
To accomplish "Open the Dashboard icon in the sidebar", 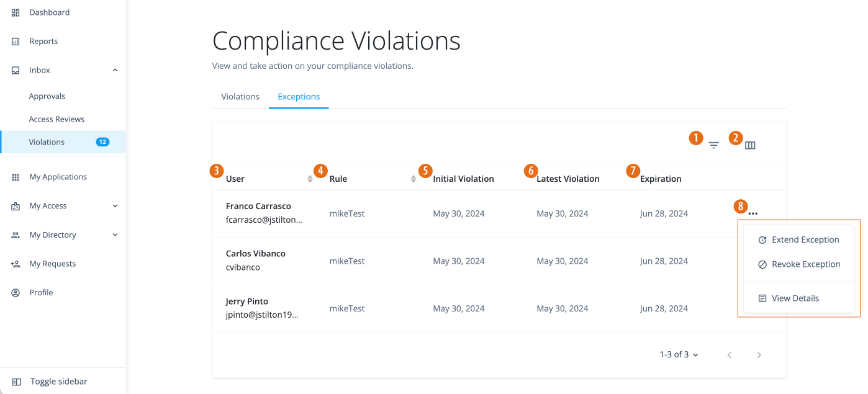I will 15,12.
